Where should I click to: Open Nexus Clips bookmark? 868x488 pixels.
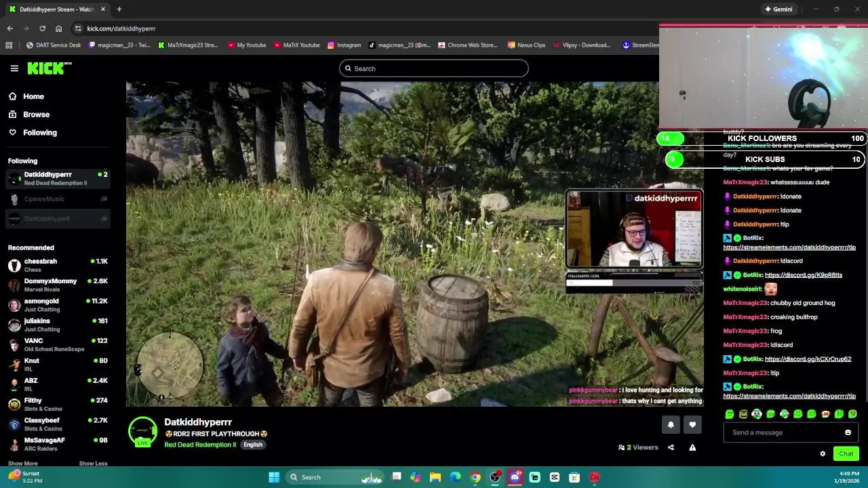[526, 45]
